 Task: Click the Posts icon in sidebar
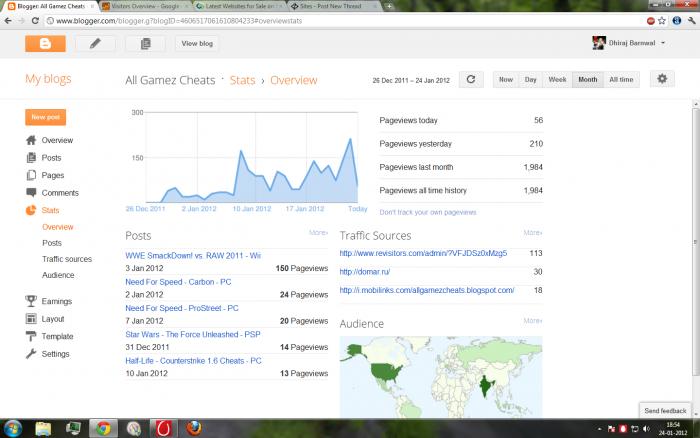point(31,158)
